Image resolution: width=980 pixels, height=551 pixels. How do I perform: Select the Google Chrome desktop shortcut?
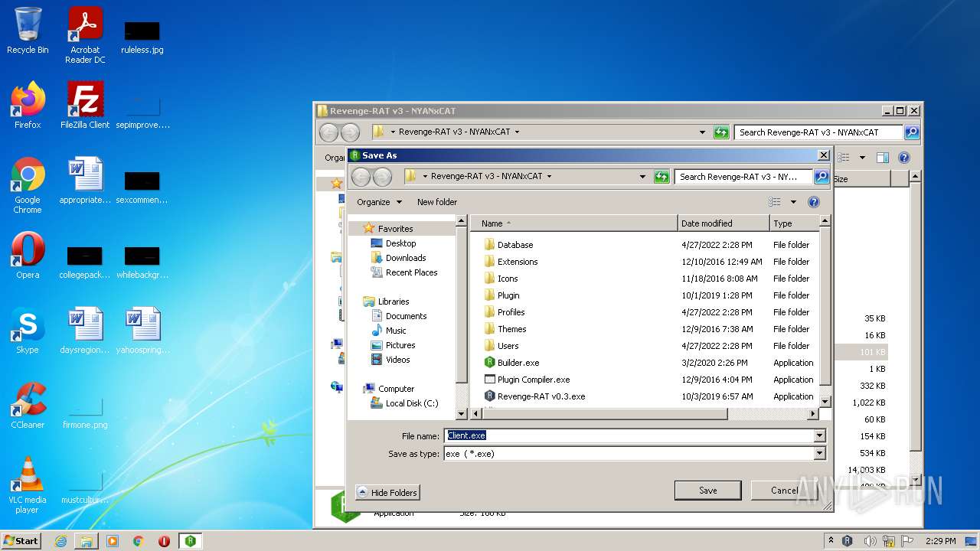tap(28, 185)
